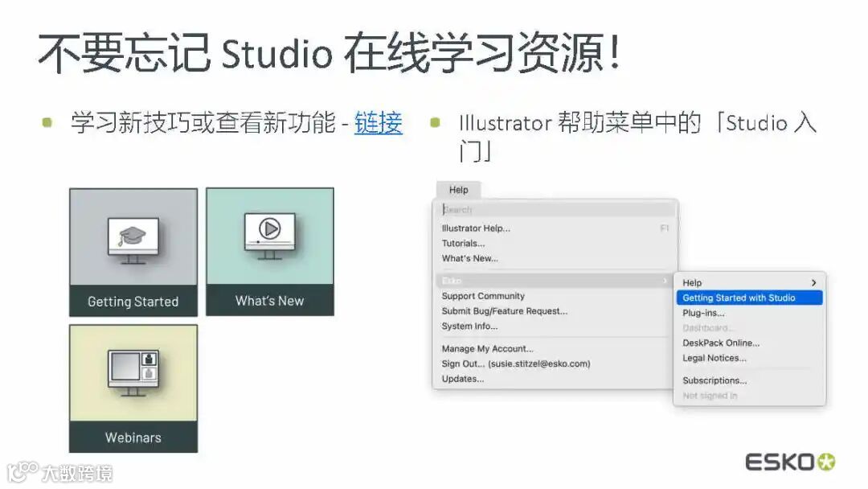The height and width of the screenshot is (489, 868).
Task: Expand Help entry in Esko submenu
Action: 750,282
